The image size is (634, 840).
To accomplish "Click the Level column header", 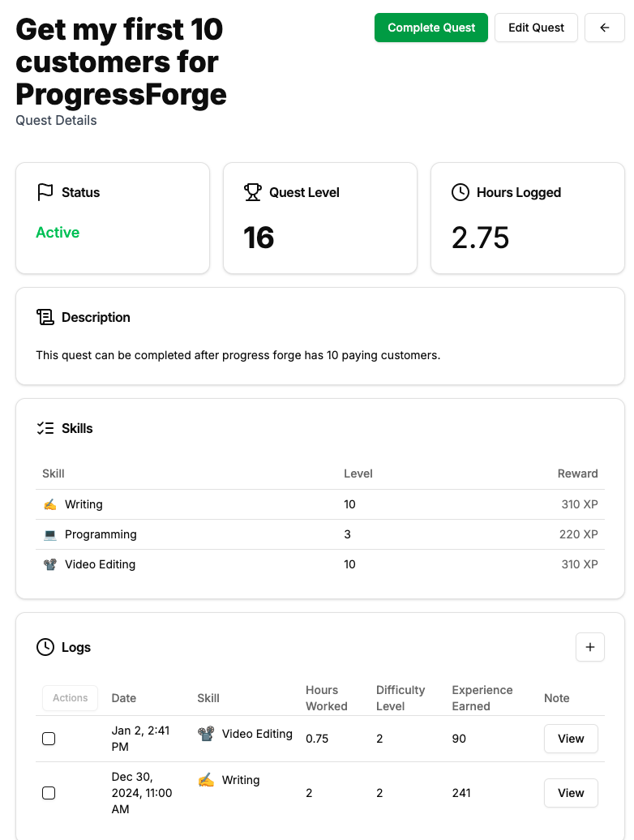I will [x=358, y=474].
